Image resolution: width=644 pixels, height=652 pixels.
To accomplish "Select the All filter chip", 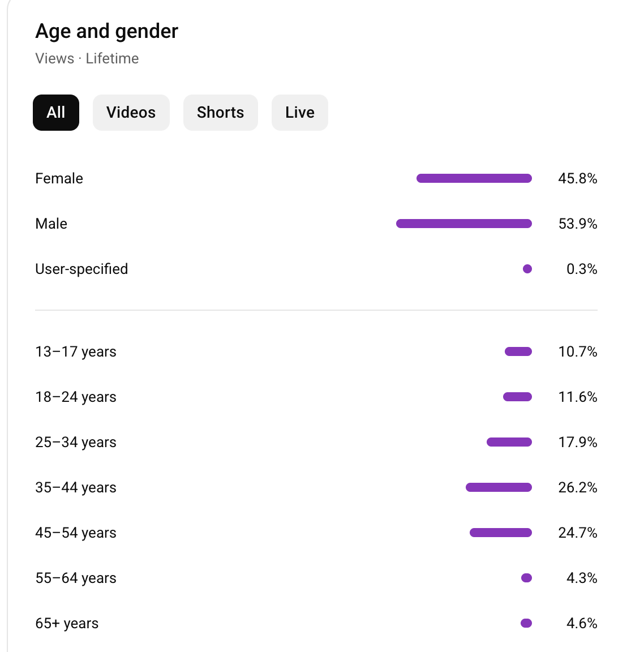I will click(x=56, y=113).
